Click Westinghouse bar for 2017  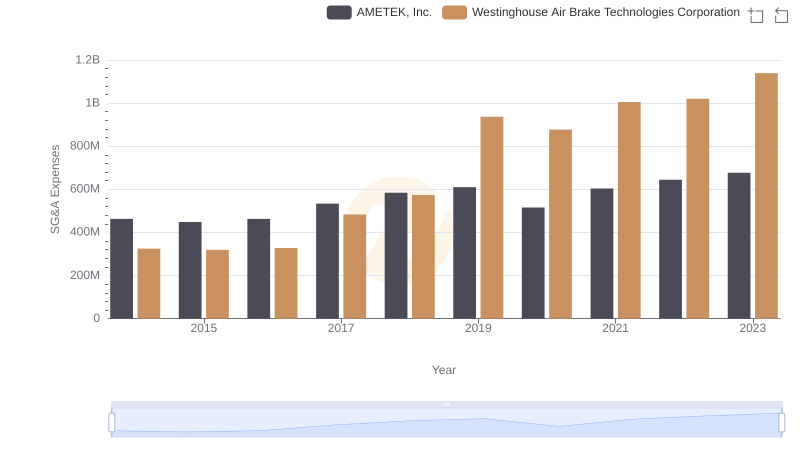pos(355,267)
